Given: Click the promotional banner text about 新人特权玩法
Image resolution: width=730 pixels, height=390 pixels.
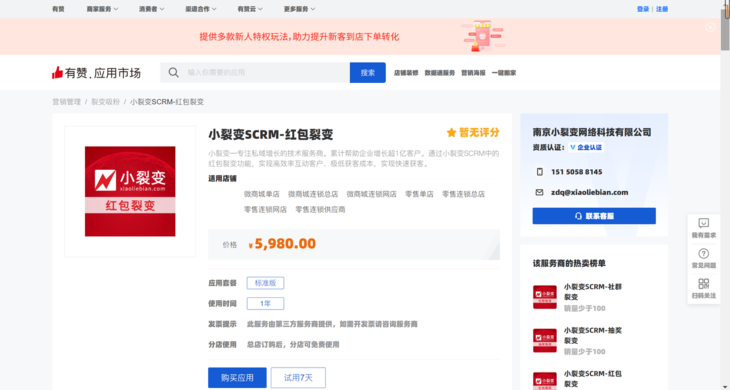Looking at the screenshot, I should click(299, 36).
